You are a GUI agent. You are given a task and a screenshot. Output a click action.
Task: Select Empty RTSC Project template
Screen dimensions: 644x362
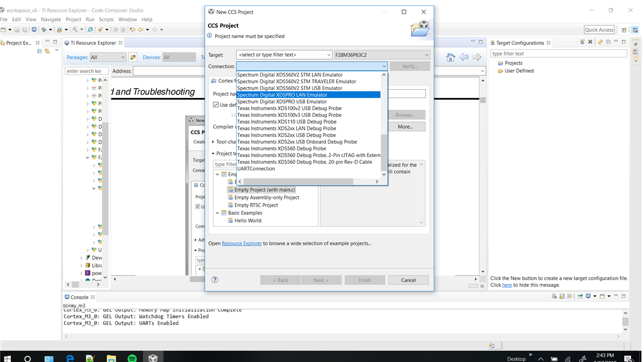pyautogui.click(x=256, y=205)
